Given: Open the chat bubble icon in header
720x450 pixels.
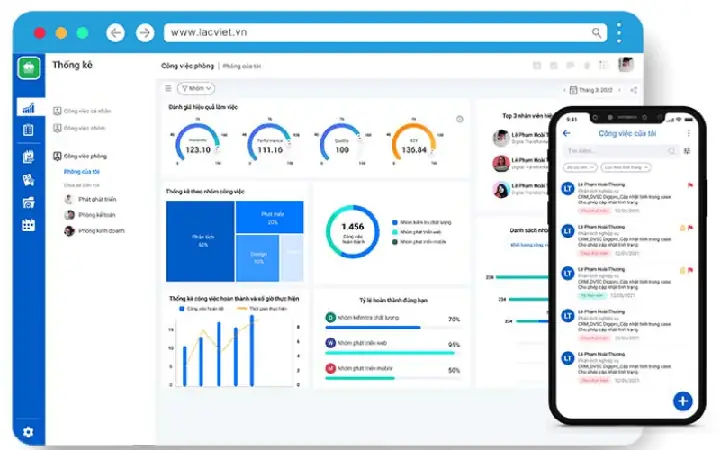Looking at the screenshot, I should coord(570,66).
